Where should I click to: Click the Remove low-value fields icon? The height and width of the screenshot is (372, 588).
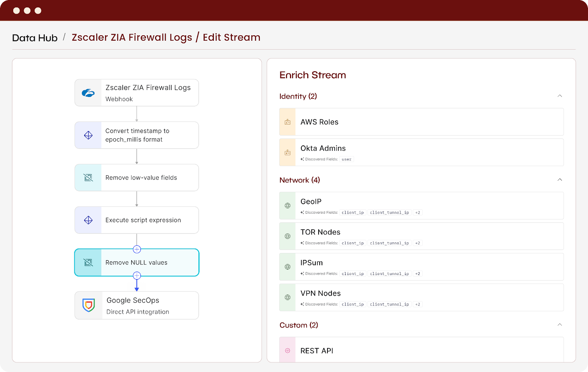point(88,178)
